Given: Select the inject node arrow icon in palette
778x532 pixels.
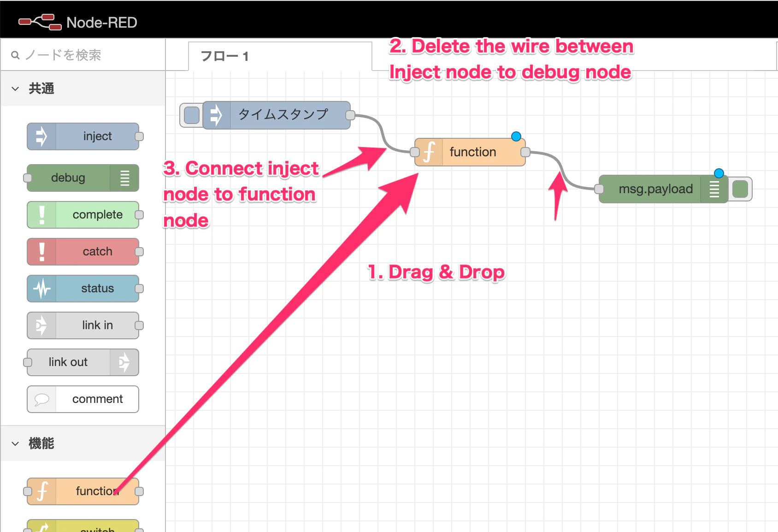Looking at the screenshot, I should pos(41,136).
